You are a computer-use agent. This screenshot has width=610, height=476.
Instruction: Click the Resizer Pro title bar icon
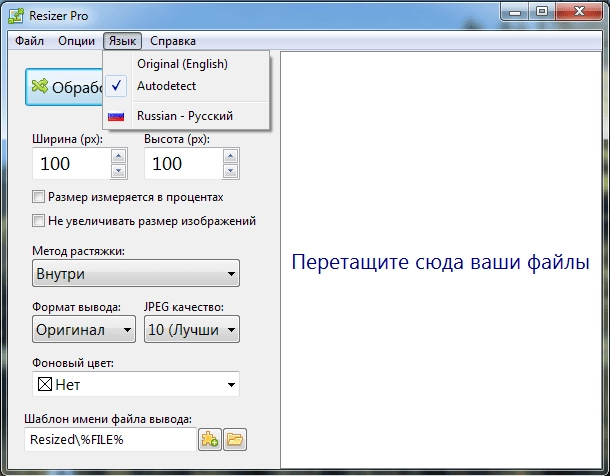tap(16, 16)
